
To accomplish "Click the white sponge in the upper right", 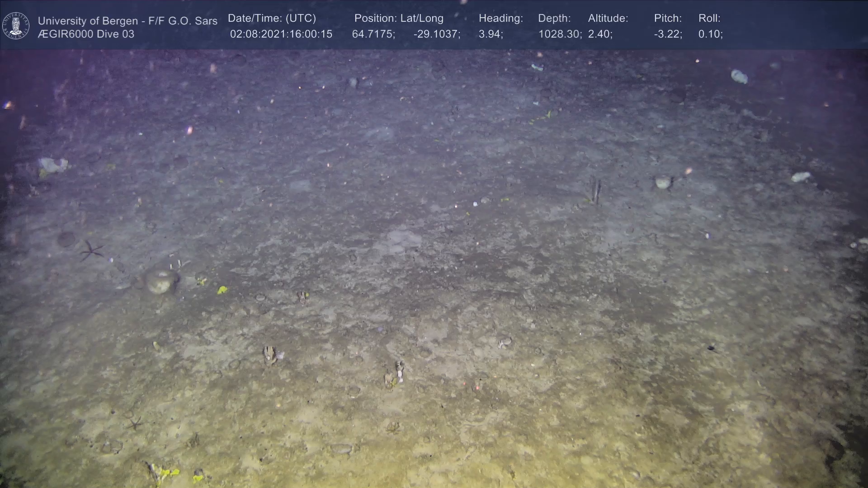I will (739, 76).
